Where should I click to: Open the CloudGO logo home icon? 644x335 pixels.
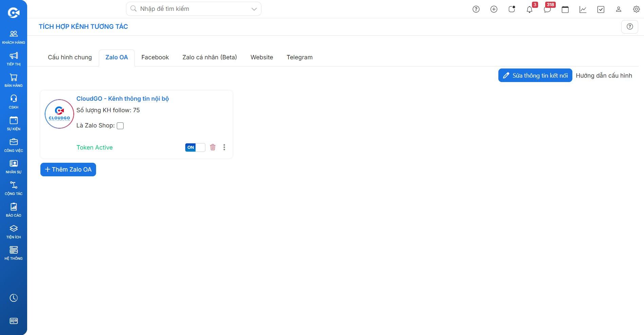coord(14,13)
